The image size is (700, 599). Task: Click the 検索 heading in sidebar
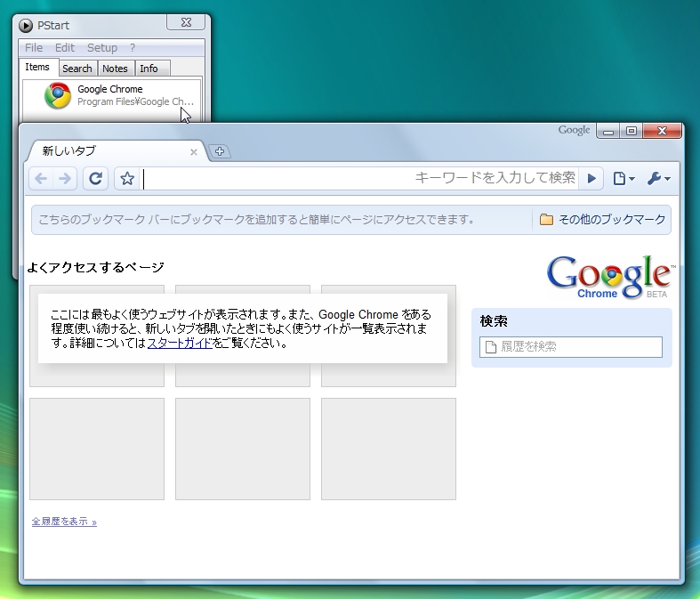click(x=494, y=321)
